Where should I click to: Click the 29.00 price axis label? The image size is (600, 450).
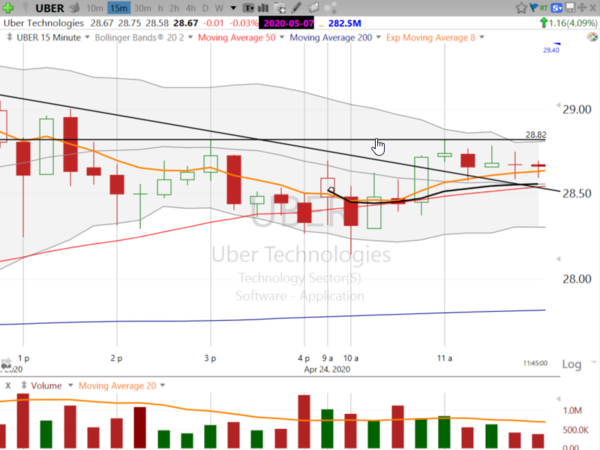point(577,110)
